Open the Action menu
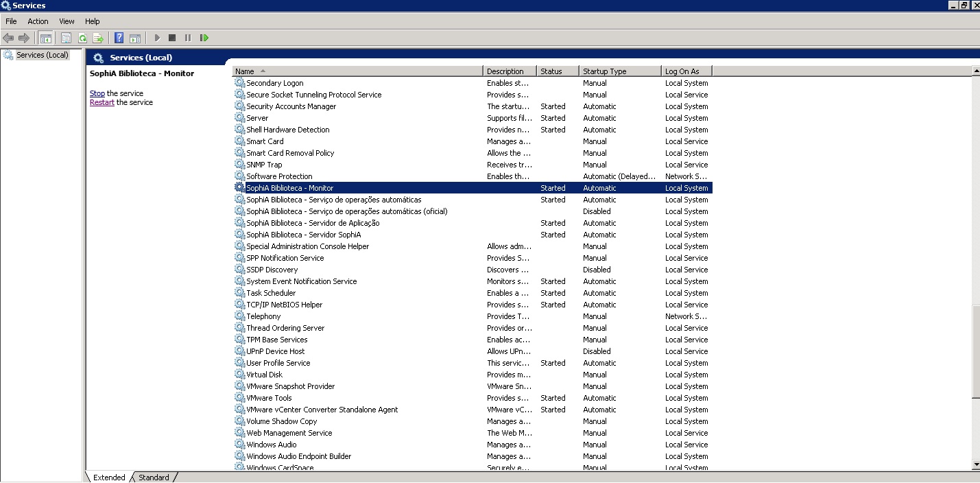 point(38,21)
